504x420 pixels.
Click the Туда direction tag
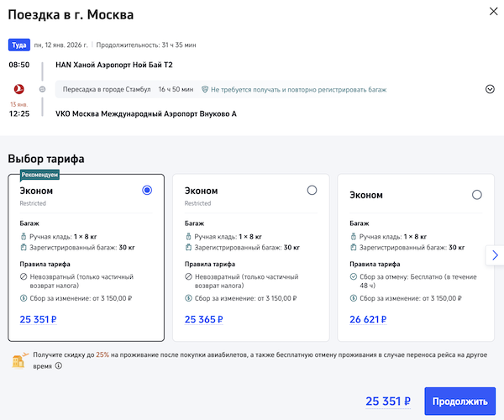point(18,45)
